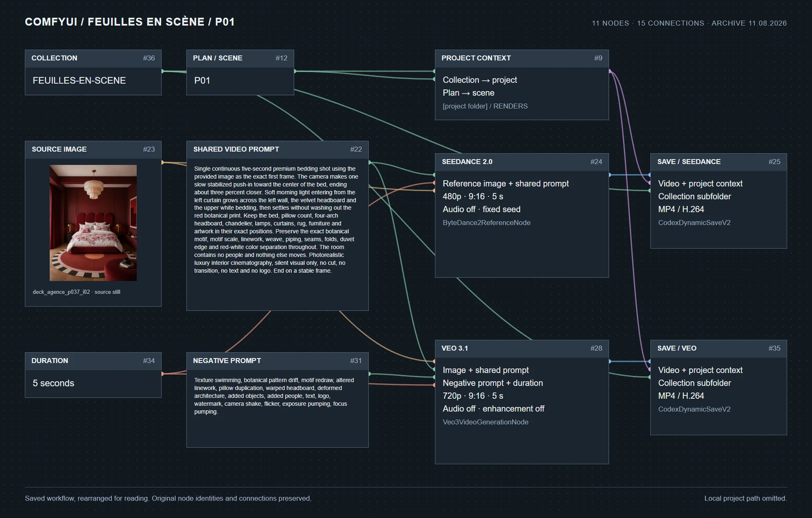Select the PLAN / SCENE node header
812x518 pixels.
(240, 58)
